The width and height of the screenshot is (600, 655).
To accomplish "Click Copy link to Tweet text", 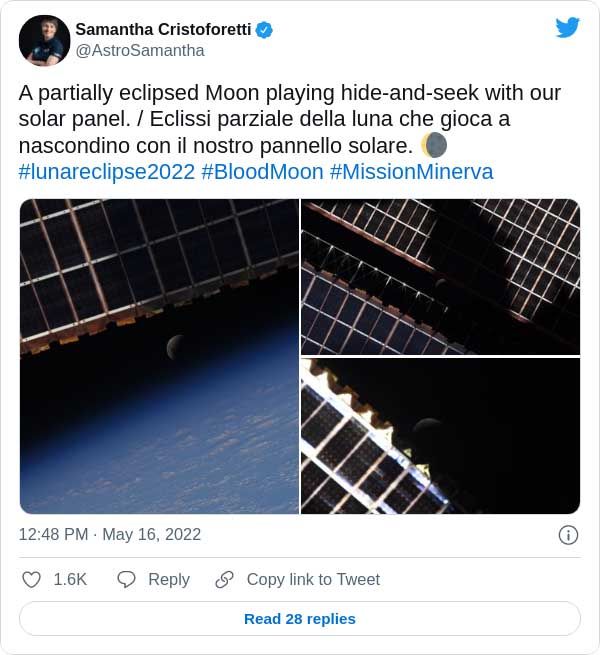I will (x=313, y=579).
